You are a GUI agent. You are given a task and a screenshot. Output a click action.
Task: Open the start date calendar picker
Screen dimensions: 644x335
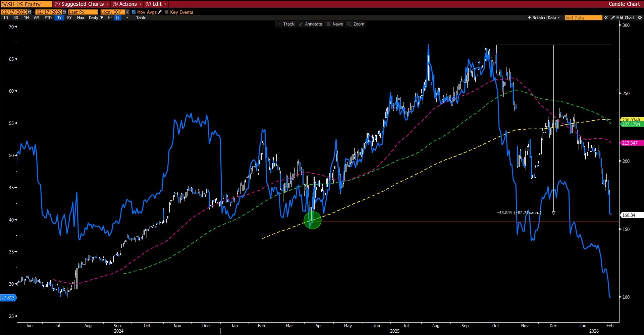[x=30, y=12]
